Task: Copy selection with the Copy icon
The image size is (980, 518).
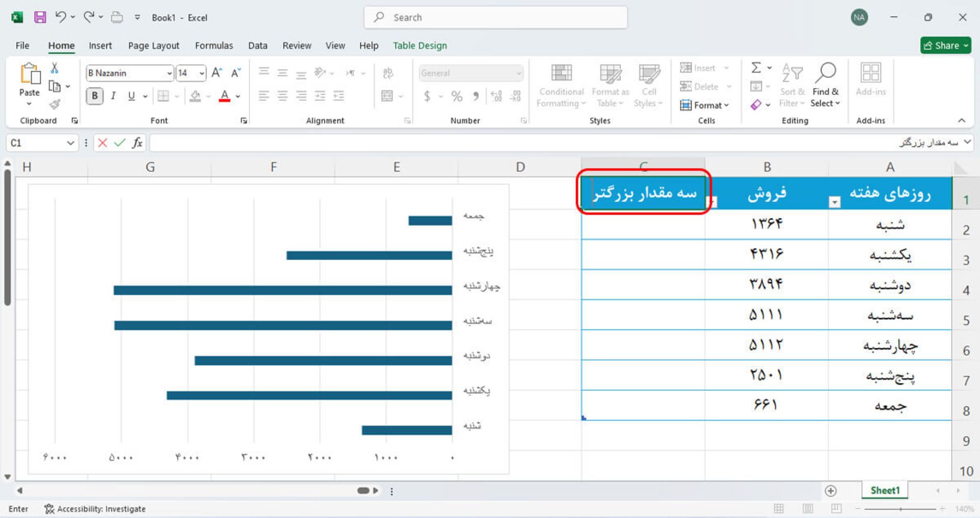Action: 55,86
